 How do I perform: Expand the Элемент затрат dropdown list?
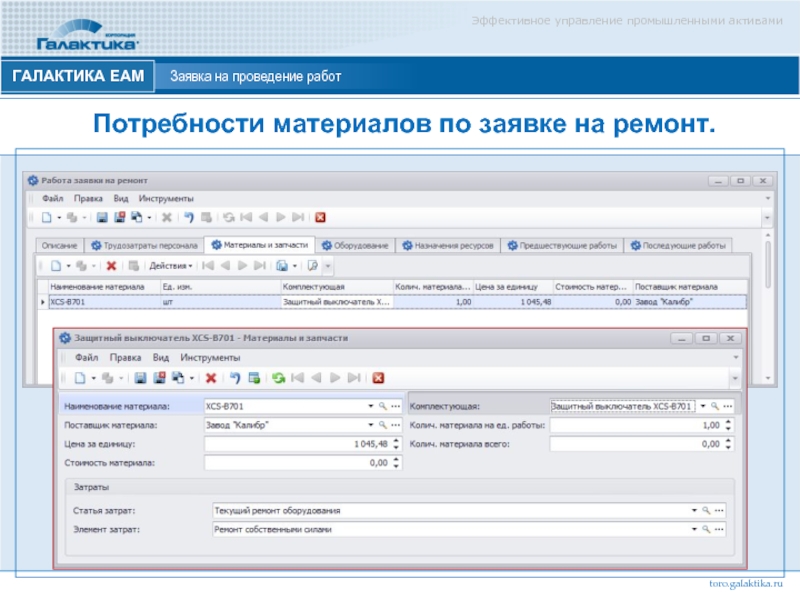click(695, 529)
